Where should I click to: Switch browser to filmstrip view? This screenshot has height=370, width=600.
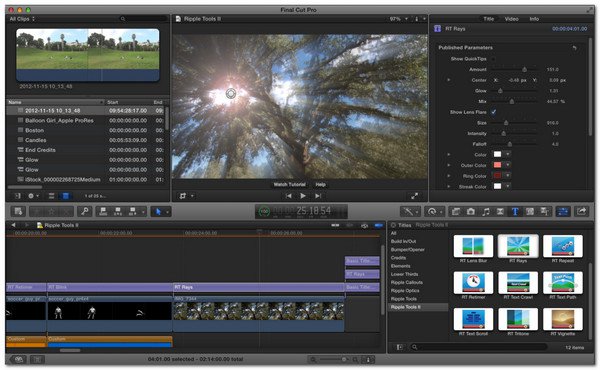tap(65, 196)
